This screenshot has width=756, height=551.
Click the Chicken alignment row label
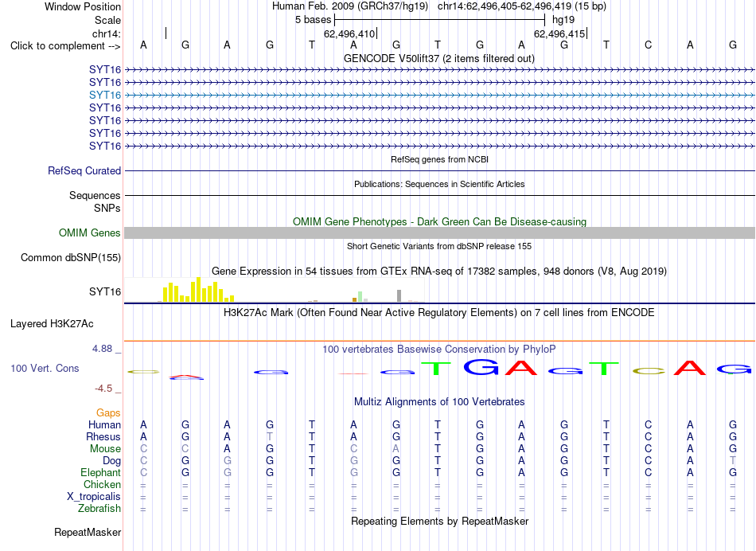pyautogui.click(x=102, y=484)
